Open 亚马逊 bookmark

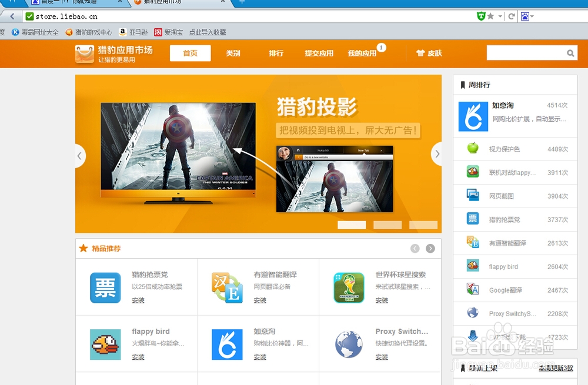[133, 32]
